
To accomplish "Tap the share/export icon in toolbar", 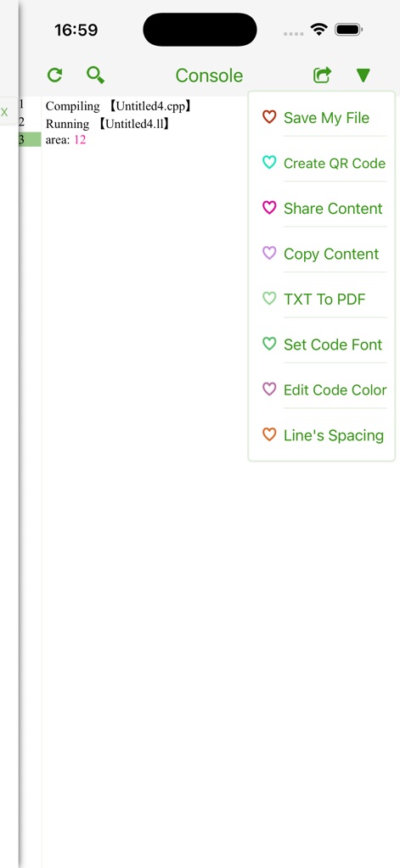I will (322, 75).
